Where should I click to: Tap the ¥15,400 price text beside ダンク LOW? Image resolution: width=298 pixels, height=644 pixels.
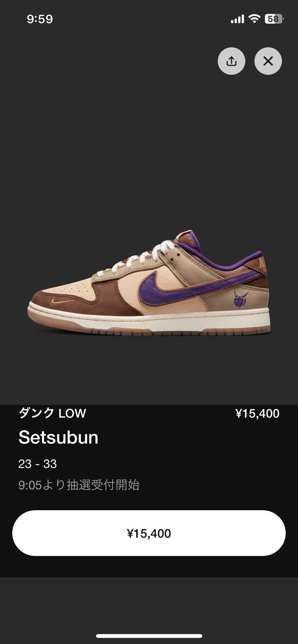pyautogui.click(x=257, y=413)
